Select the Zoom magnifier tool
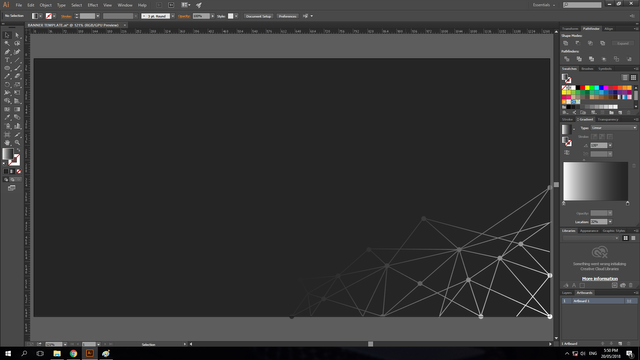Viewport: 640px width, 360px height. [x=17, y=142]
